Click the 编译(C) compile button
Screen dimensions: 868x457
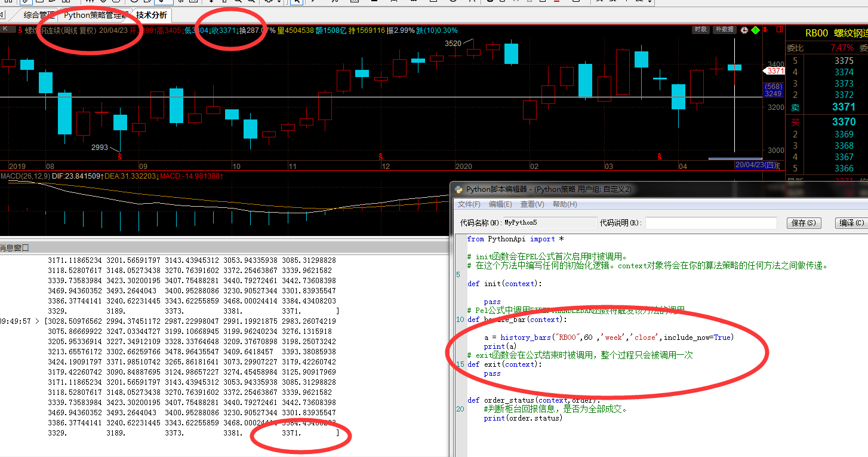(x=851, y=223)
